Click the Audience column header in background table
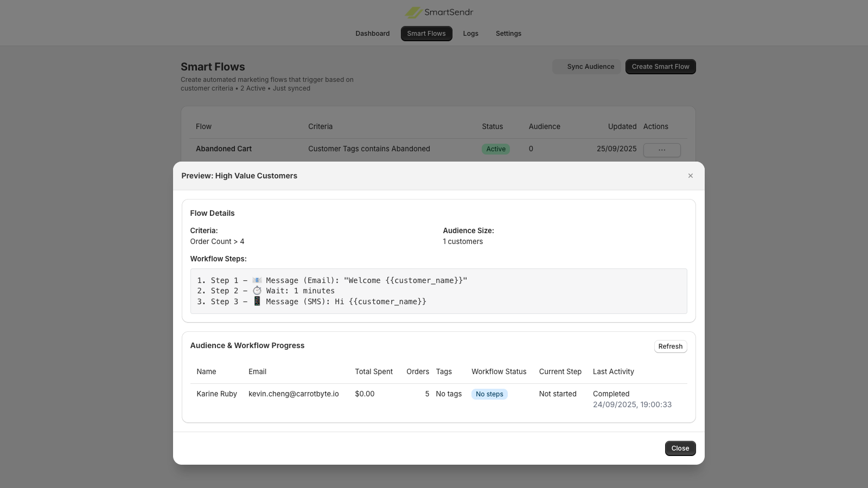868x488 pixels. (x=545, y=126)
